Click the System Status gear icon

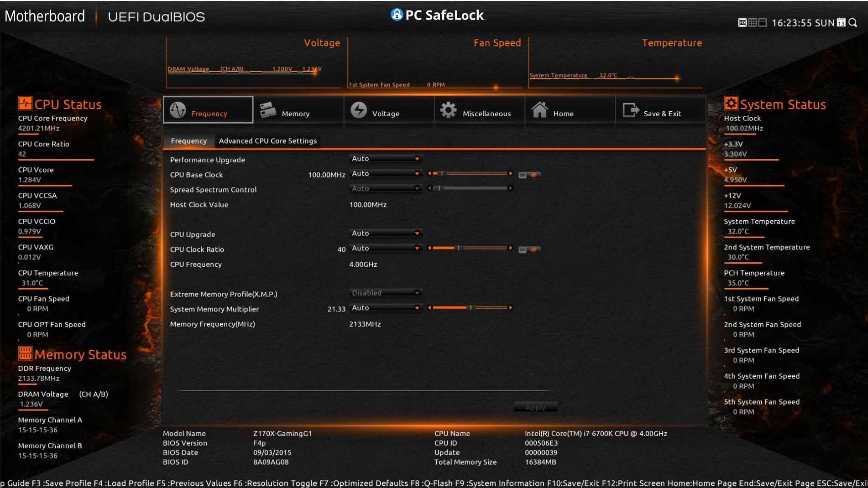click(731, 103)
